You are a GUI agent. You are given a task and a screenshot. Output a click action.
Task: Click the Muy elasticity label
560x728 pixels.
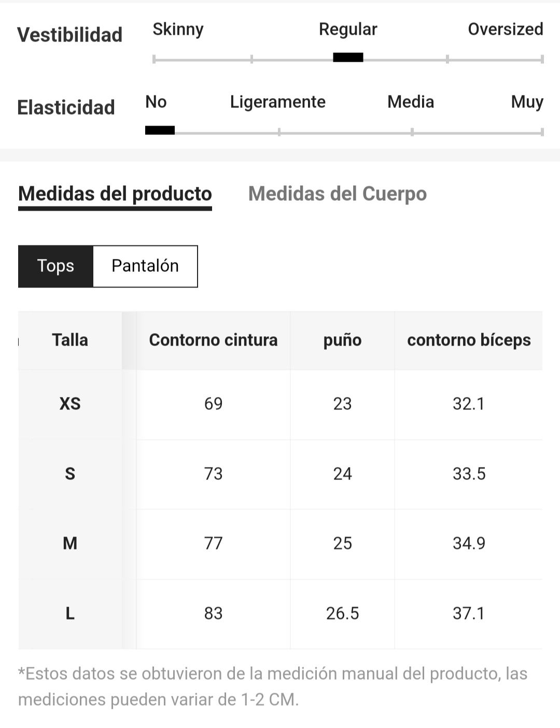pos(527,102)
